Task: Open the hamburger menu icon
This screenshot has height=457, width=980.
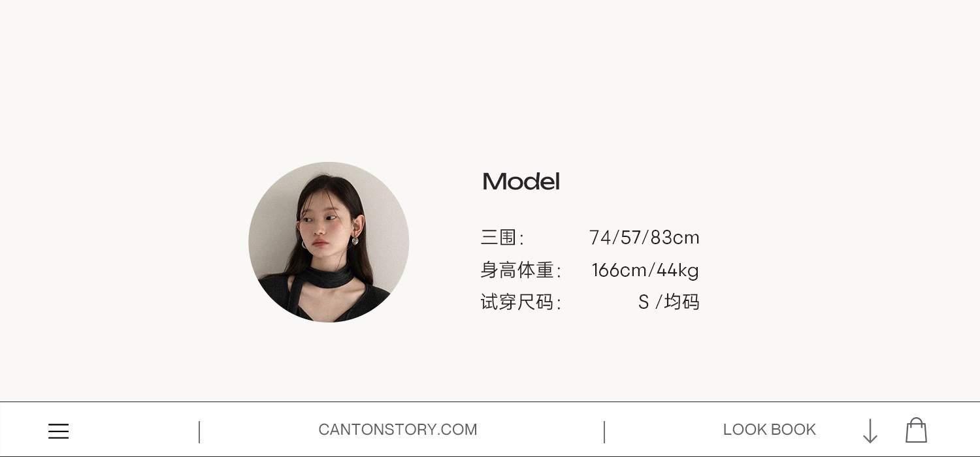Action: point(58,431)
